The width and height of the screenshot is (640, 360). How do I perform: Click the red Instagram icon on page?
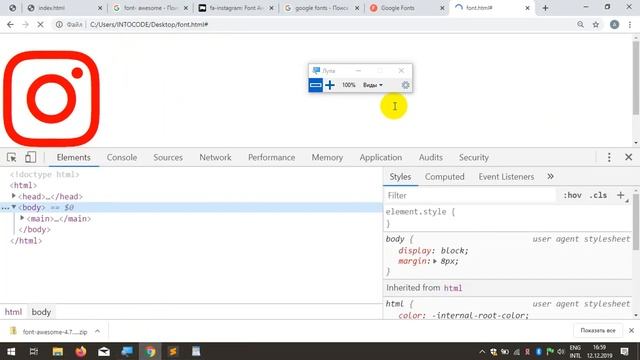coord(51,99)
